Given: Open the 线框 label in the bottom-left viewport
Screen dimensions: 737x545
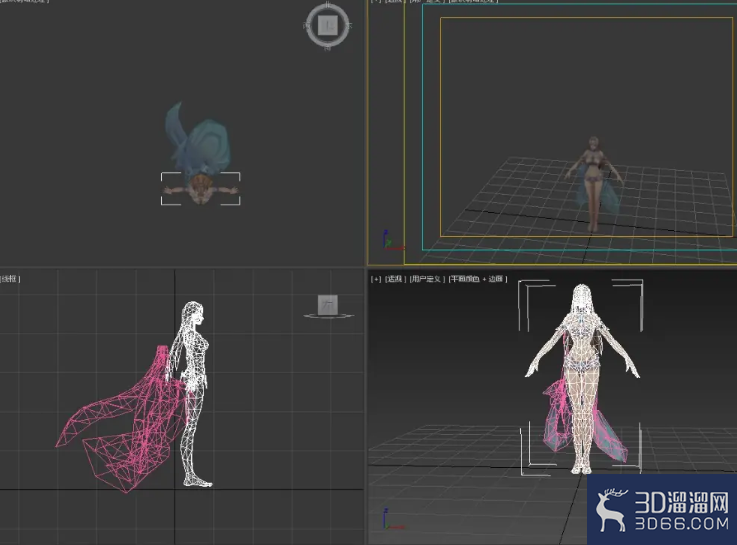Looking at the screenshot, I should point(10,279).
